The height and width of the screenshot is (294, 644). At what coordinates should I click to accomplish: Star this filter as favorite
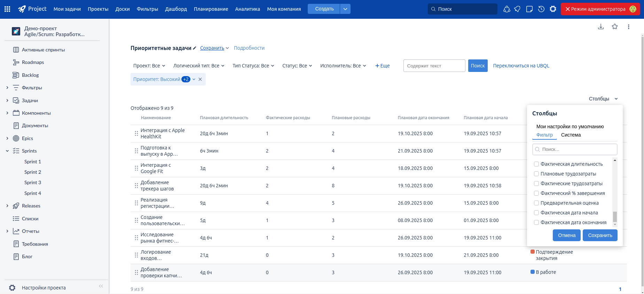[x=615, y=27]
